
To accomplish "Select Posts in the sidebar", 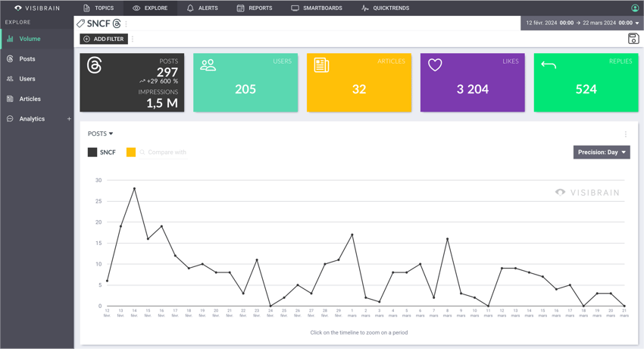I will (x=37, y=58).
